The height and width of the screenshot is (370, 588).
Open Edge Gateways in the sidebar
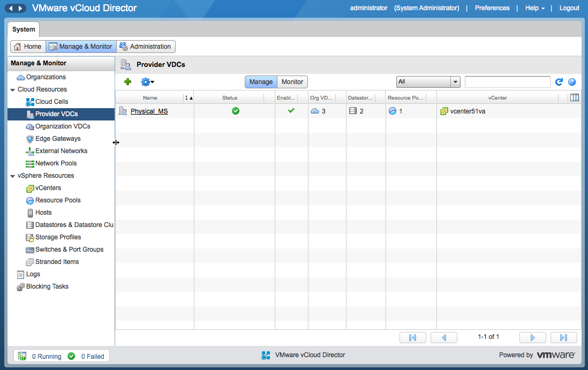click(x=58, y=139)
